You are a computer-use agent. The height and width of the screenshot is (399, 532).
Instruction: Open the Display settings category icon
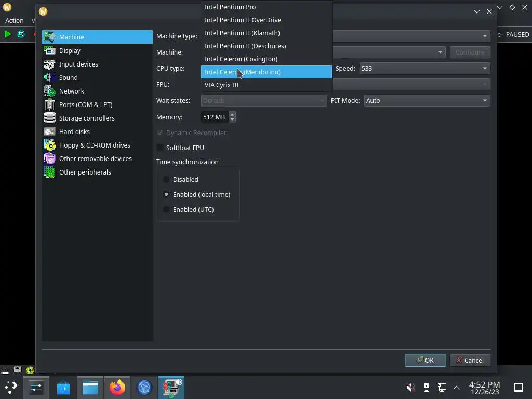(x=49, y=50)
